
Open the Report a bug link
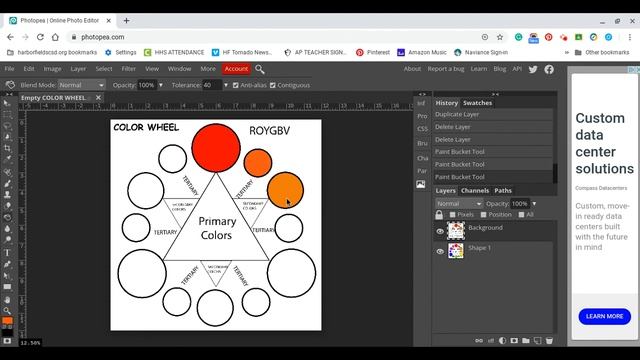point(446,69)
